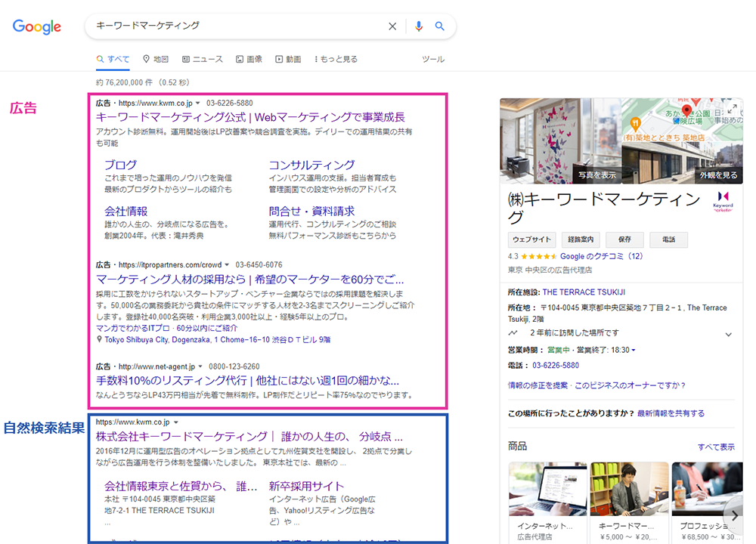Click the 情報の修正を提案 link
The width and height of the screenshot is (756, 544).
click(x=538, y=385)
